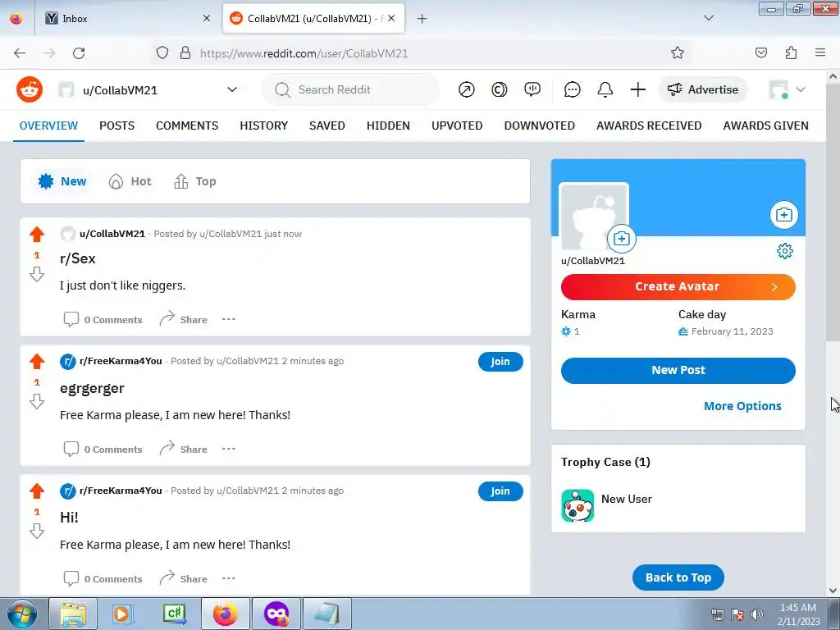Open comments on the r/Sex post
Screen dimensions: 840x630
[x=103, y=319]
